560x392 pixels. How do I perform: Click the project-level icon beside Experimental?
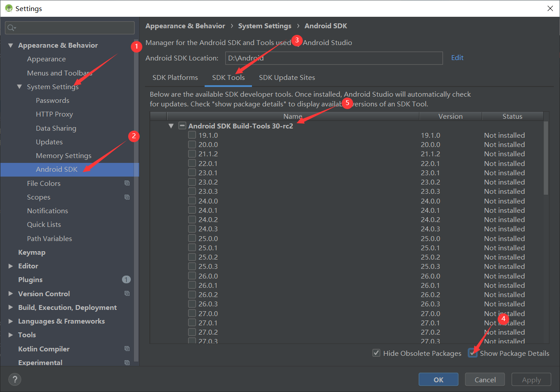(x=127, y=362)
